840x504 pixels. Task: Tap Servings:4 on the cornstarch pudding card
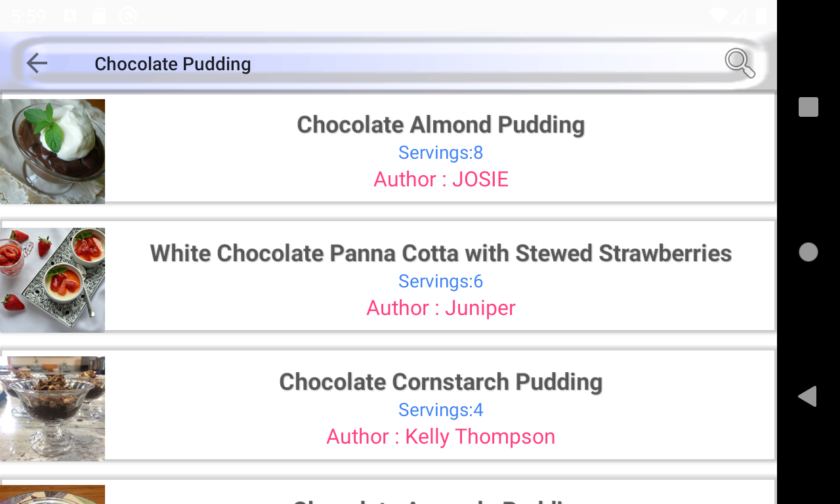(x=440, y=409)
